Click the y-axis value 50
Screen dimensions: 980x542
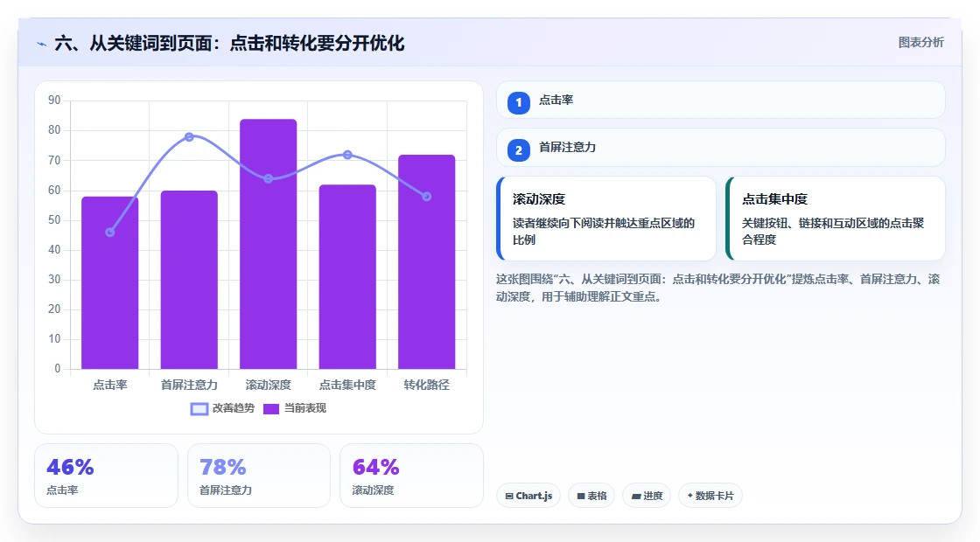54,219
